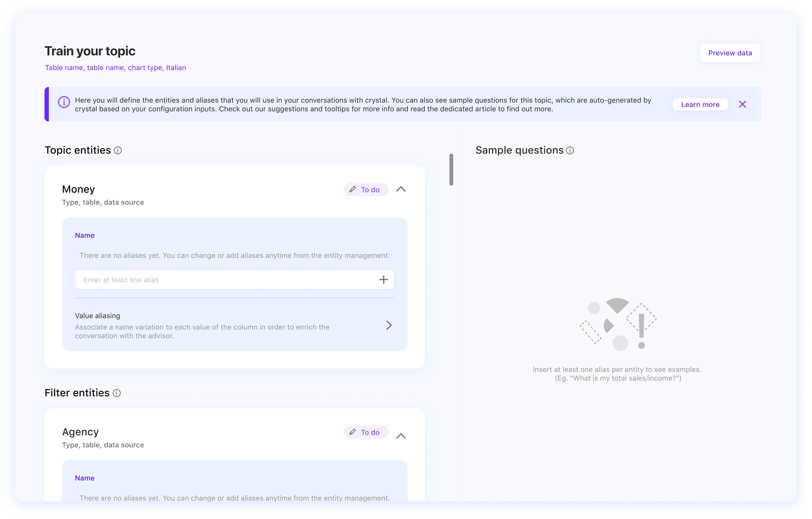Click the info icon beside Sample questions
The height and width of the screenshot is (519, 812).
click(x=570, y=151)
